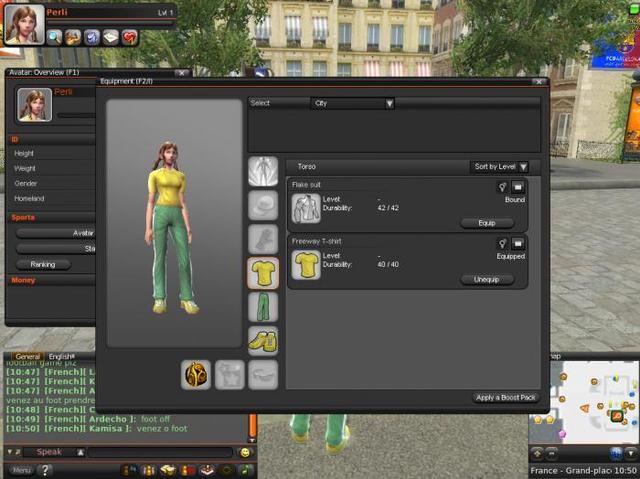Viewport: 640px width, 479px height.
Task: Select the glasses equipment slot
Action: click(x=263, y=375)
